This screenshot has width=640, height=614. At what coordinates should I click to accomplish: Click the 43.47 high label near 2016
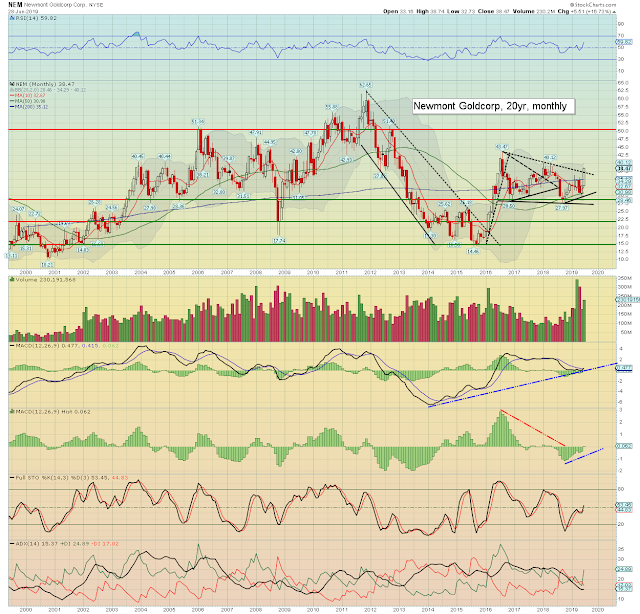(x=502, y=147)
